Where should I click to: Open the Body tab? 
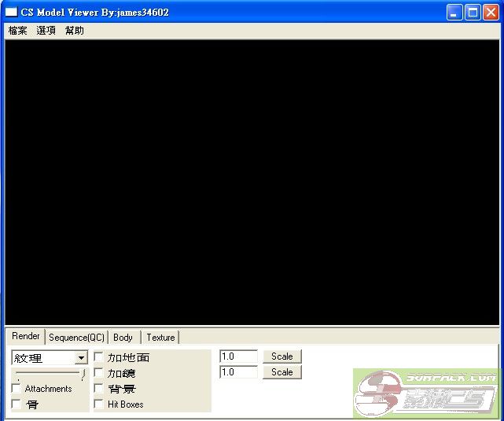pyautogui.click(x=123, y=338)
